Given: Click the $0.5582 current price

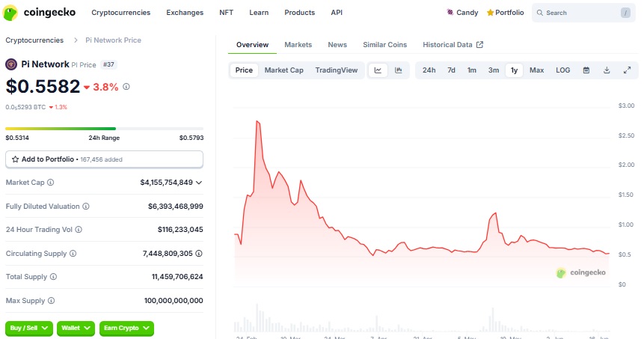Looking at the screenshot, I should pos(43,86).
